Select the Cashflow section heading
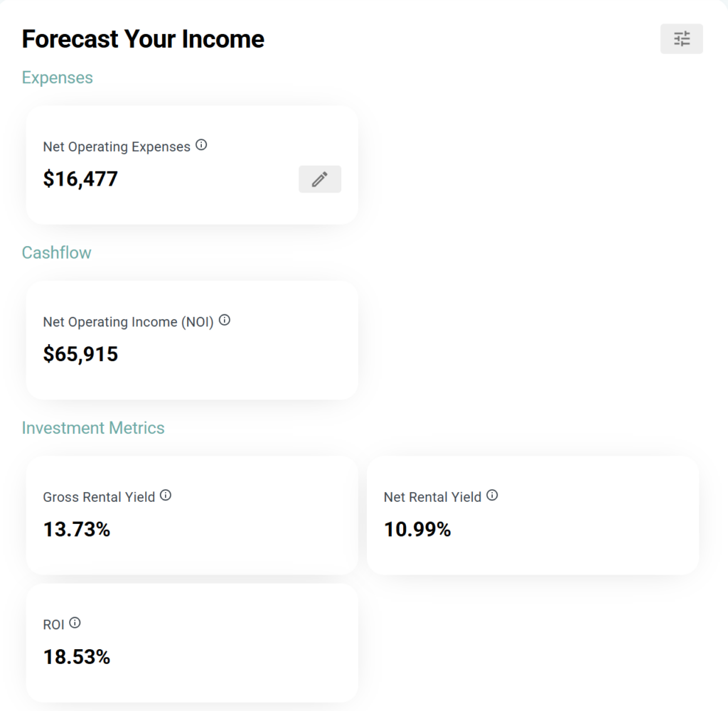728x711 pixels. (x=57, y=253)
